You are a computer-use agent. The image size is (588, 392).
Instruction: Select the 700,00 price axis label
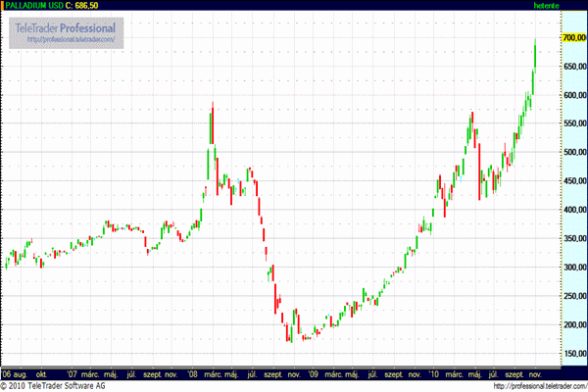(x=573, y=37)
